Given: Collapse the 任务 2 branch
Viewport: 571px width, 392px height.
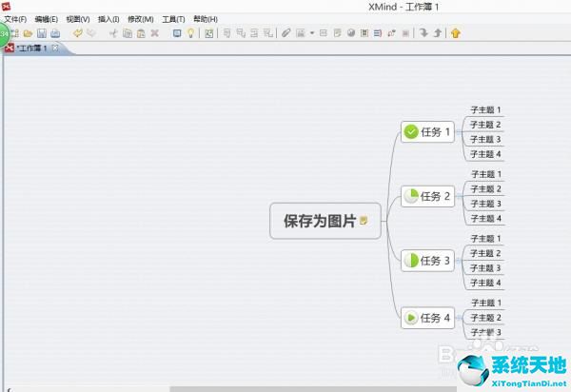Looking at the screenshot, I should pos(458,196).
